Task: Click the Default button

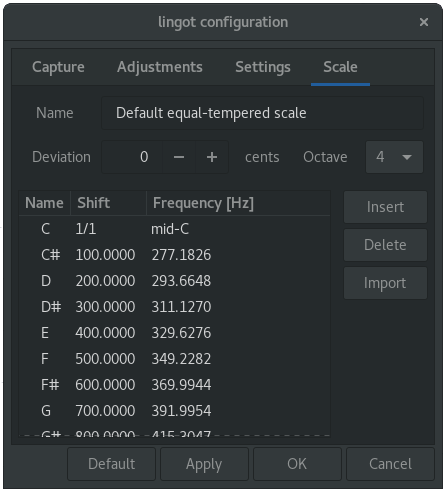Action: (112, 464)
